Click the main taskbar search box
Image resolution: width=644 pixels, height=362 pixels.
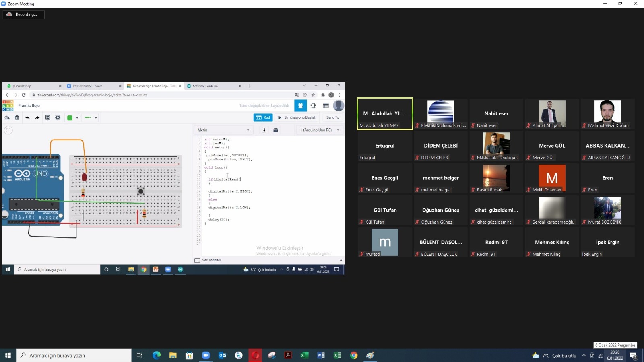pyautogui.click(x=74, y=355)
